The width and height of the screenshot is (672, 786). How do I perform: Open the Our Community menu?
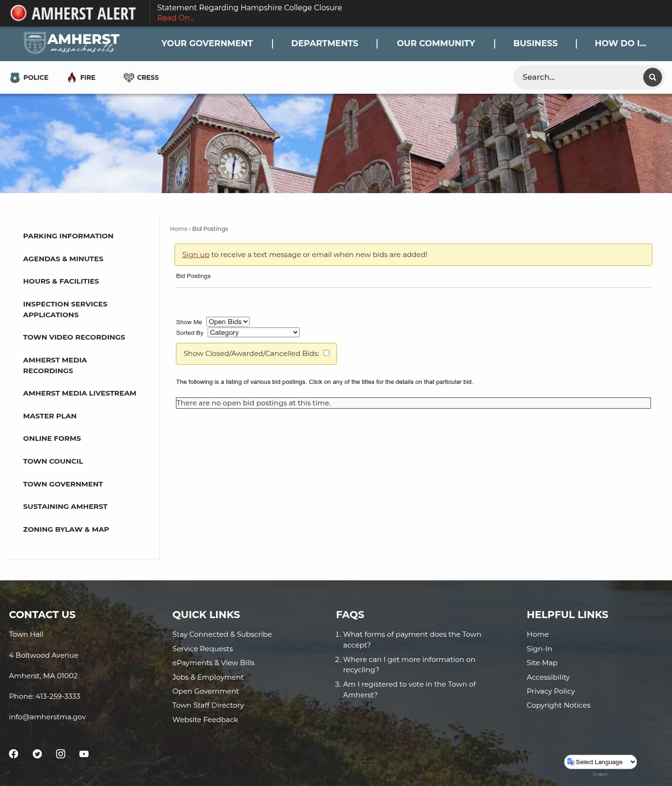[x=436, y=43]
